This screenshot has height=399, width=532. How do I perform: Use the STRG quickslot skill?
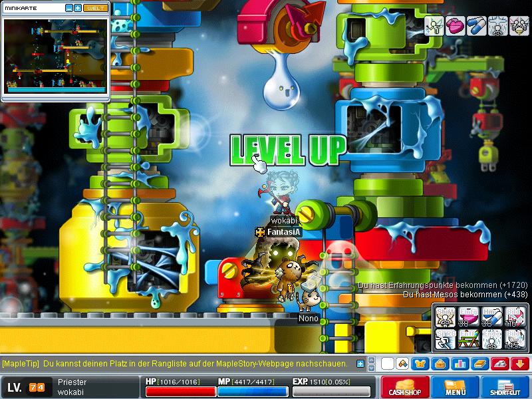(444, 339)
